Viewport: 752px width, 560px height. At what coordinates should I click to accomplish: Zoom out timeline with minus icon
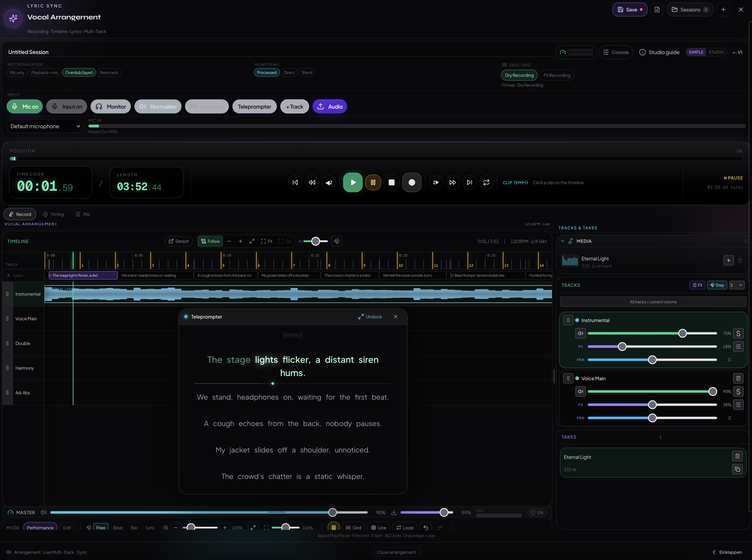coord(229,241)
